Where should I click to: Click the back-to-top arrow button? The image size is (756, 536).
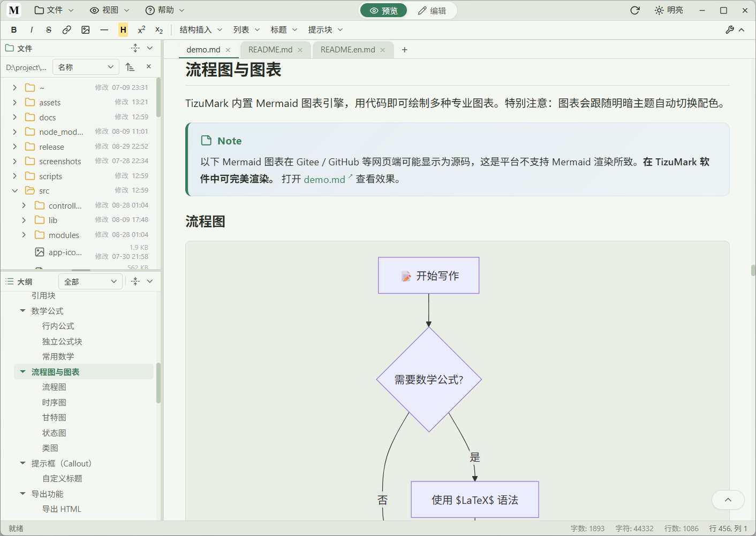[x=728, y=500]
